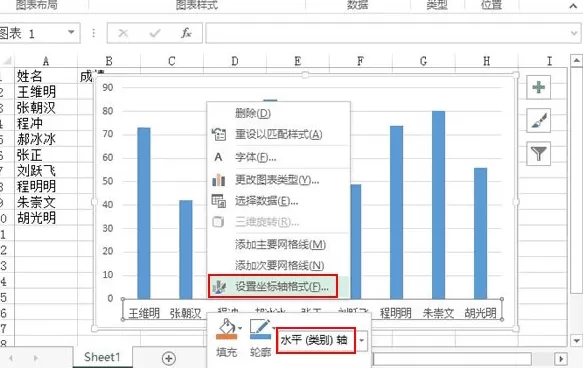Click the Name Box showing 图表 1

tap(32, 33)
